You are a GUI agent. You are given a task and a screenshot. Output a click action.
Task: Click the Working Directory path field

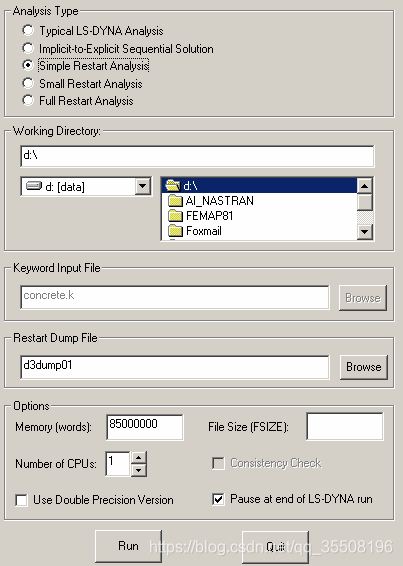[197, 156]
